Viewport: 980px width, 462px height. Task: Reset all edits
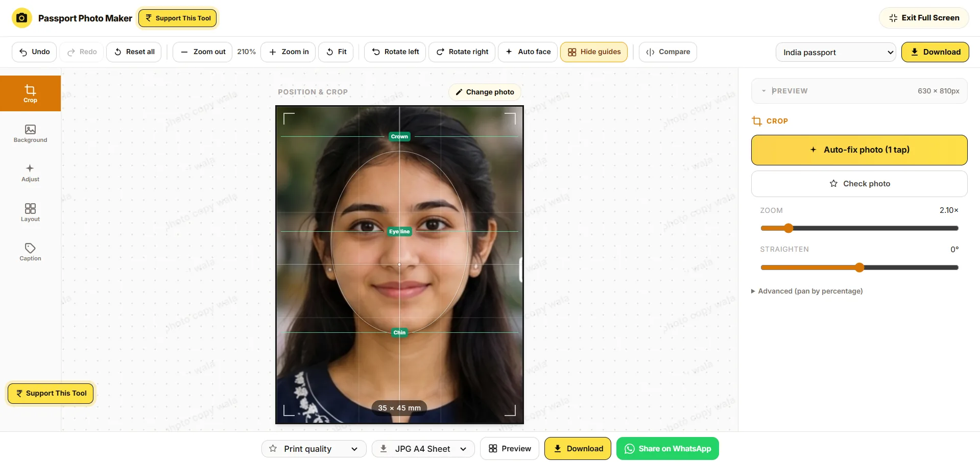pos(134,52)
